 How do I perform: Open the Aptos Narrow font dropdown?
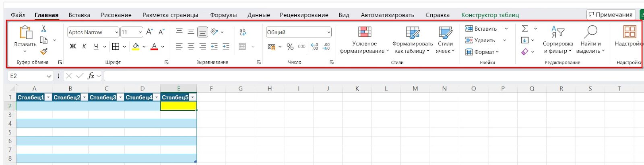coord(117,32)
